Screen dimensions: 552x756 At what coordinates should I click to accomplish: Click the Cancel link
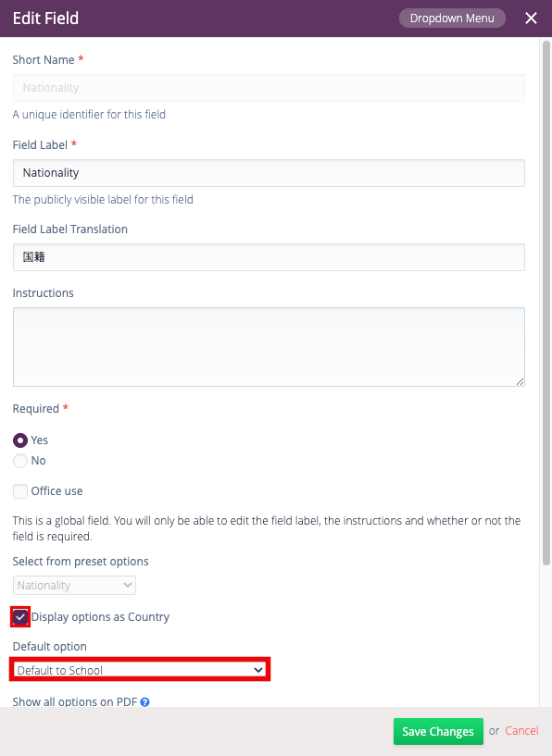521,731
